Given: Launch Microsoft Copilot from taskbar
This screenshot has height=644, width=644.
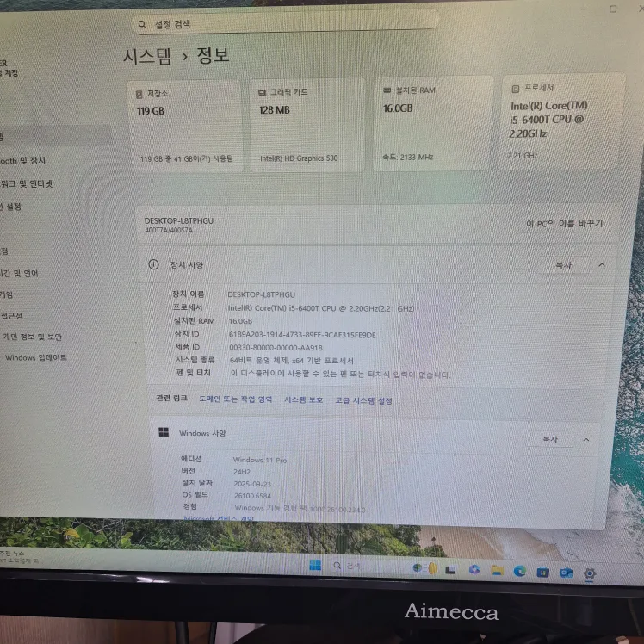Looking at the screenshot, I should [x=474, y=570].
